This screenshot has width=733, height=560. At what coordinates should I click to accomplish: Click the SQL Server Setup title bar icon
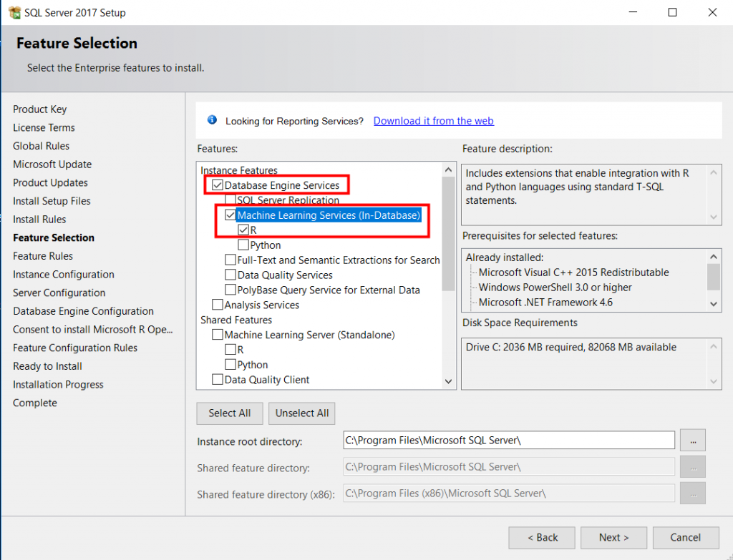coord(14,13)
